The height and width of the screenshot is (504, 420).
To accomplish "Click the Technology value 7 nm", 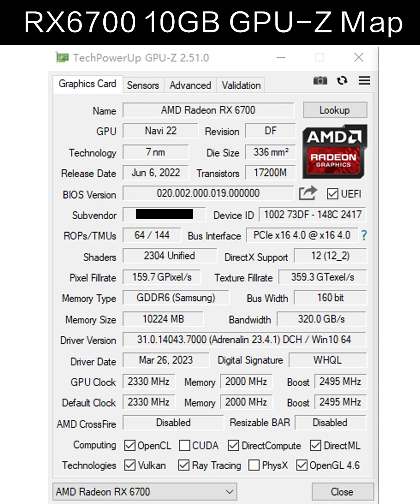I will click(156, 152).
